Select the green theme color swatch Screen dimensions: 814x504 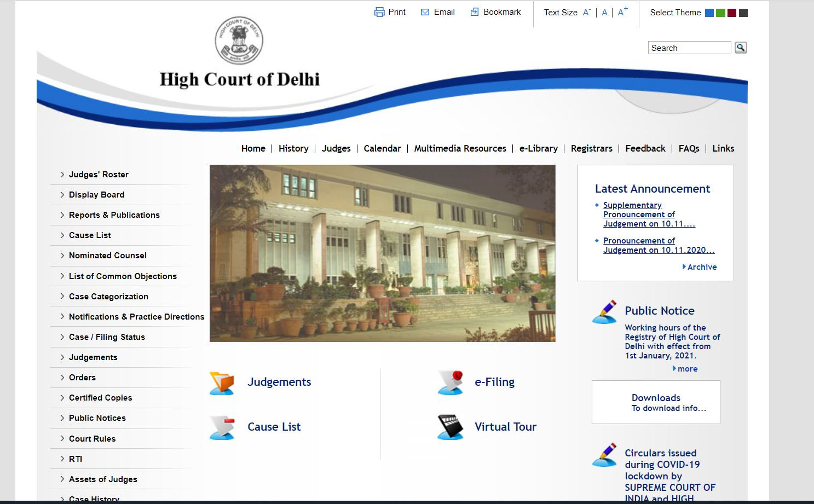pos(720,13)
